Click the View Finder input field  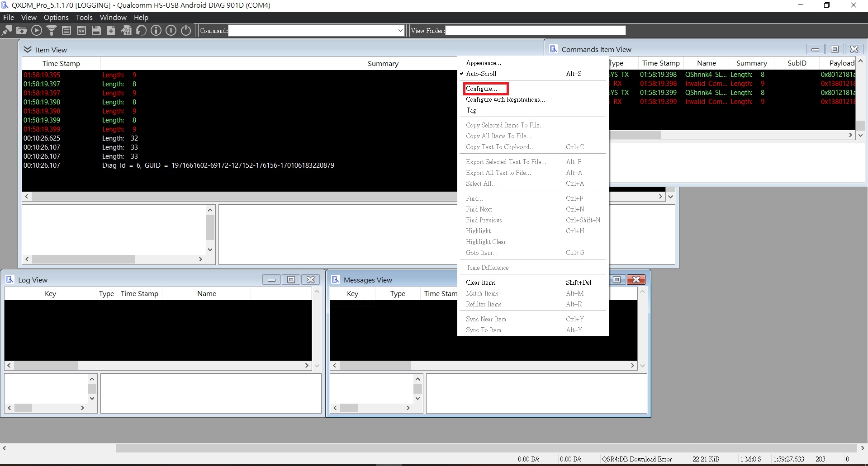click(535, 31)
